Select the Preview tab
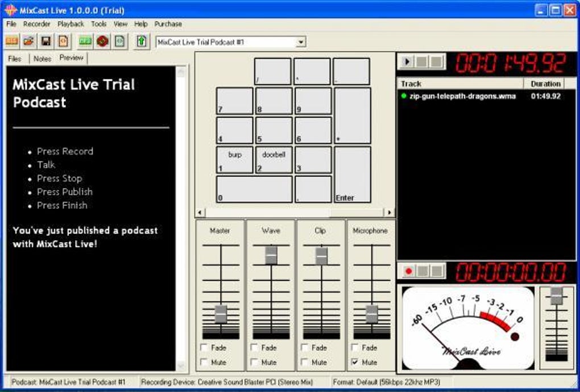 [x=72, y=58]
